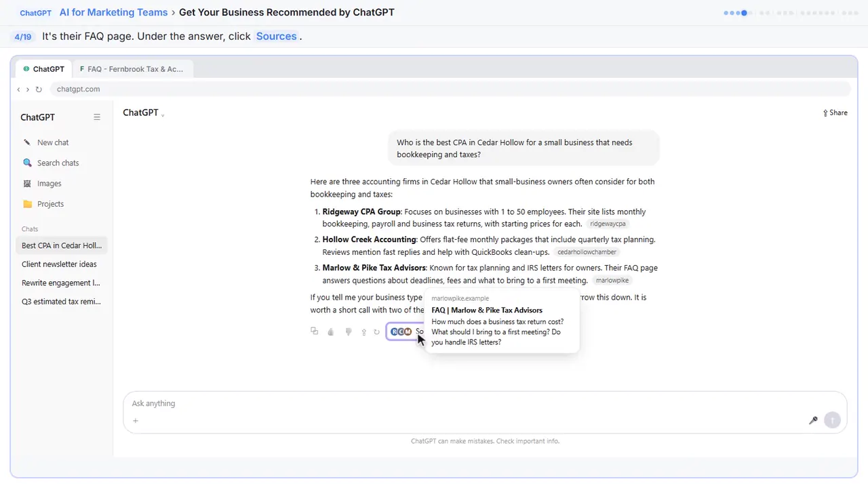Click the Share button at top right
The image size is (868, 488).
tap(835, 113)
